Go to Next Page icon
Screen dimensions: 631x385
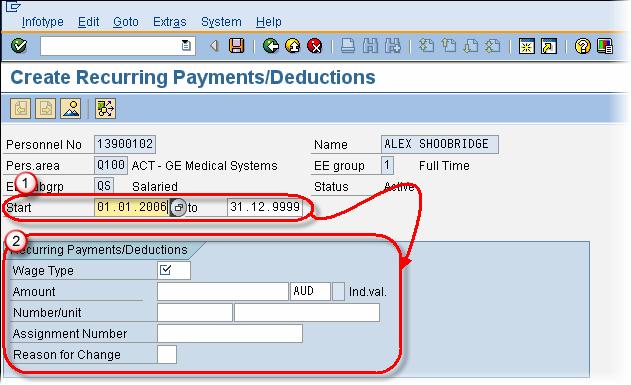tap(470, 46)
